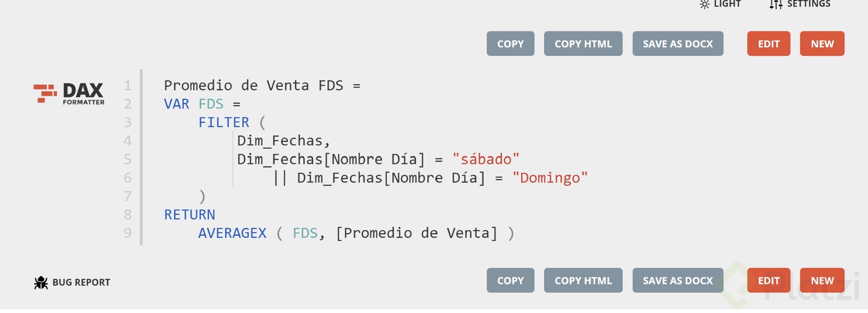Click the DAX FORMATTER logo text
The width and height of the screenshot is (868, 313).
(x=83, y=94)
